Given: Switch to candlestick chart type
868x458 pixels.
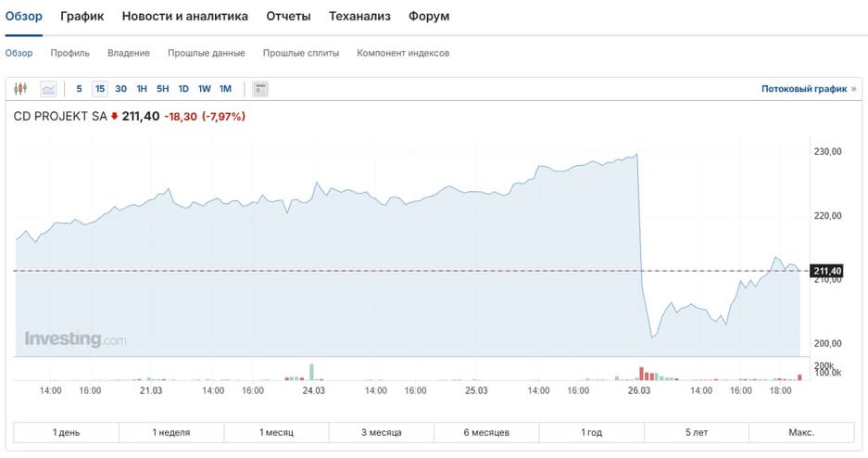Looking at the screenshot, I should click(x=21, y=89).
